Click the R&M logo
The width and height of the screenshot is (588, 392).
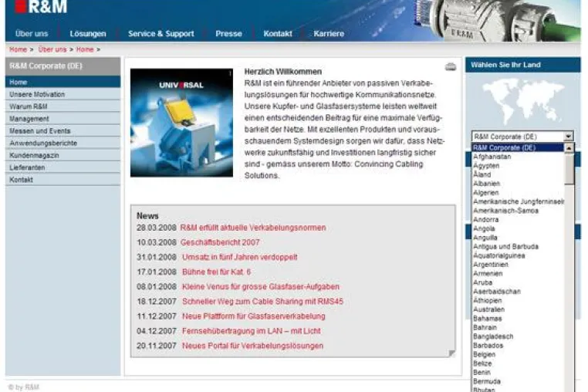[x=41, y=6]
